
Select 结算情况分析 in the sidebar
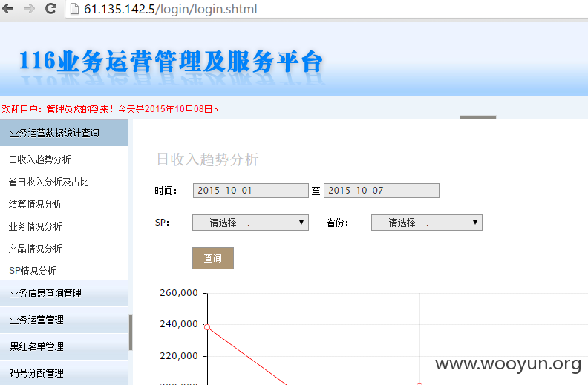(35, 204)
